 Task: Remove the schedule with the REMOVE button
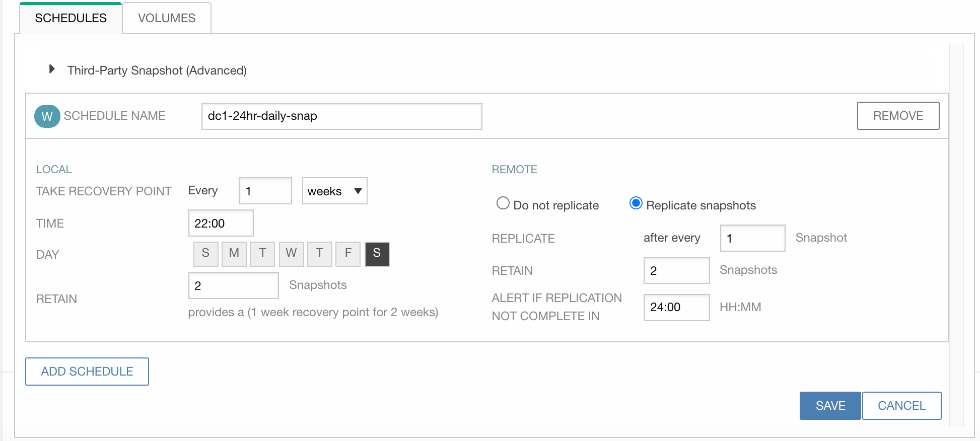click(898, 116)
